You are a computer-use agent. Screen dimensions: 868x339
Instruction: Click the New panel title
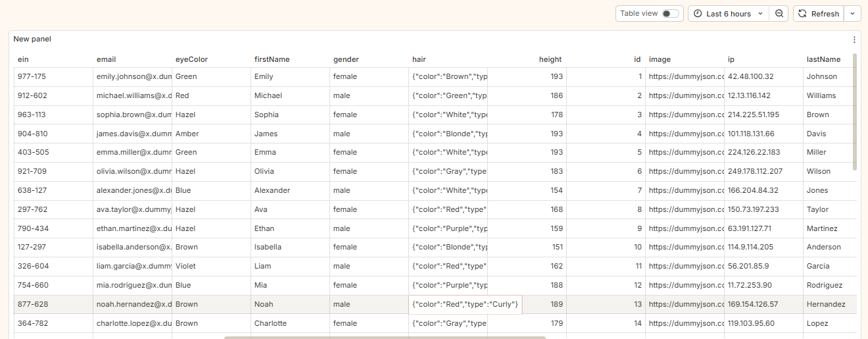click(x=32, y=39)
